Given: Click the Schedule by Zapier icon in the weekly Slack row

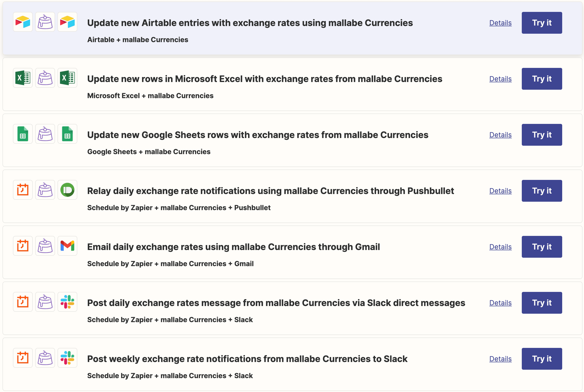Looking at the screenshot, I should (23, 358).
